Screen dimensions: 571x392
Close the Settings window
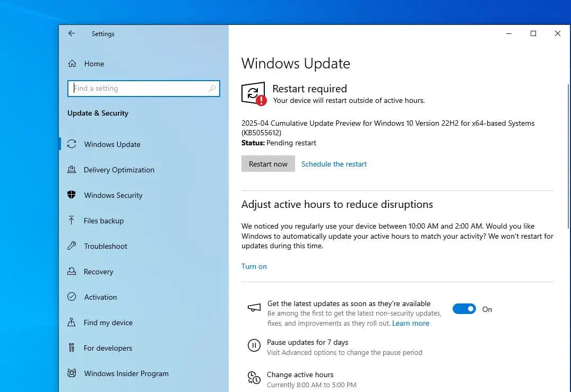pyautogui.click(x=558, y=33)
